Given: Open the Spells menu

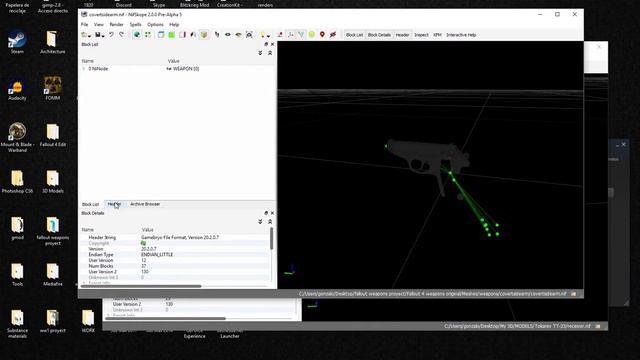Looking at the screenshot, I should pyautogui.click(x=136, y=24).
